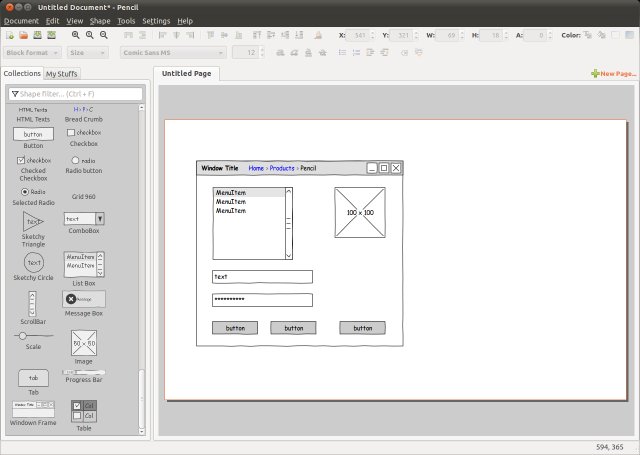Click the New Document toolbar icon
This screenshot has width=640, height=455.
tap(9, 35)
